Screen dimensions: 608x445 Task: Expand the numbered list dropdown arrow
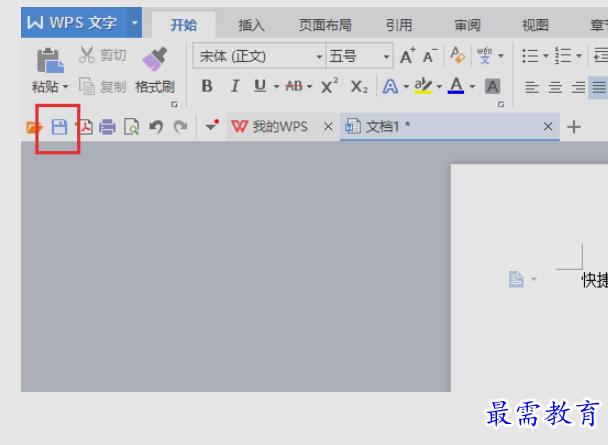pos(579,56)
